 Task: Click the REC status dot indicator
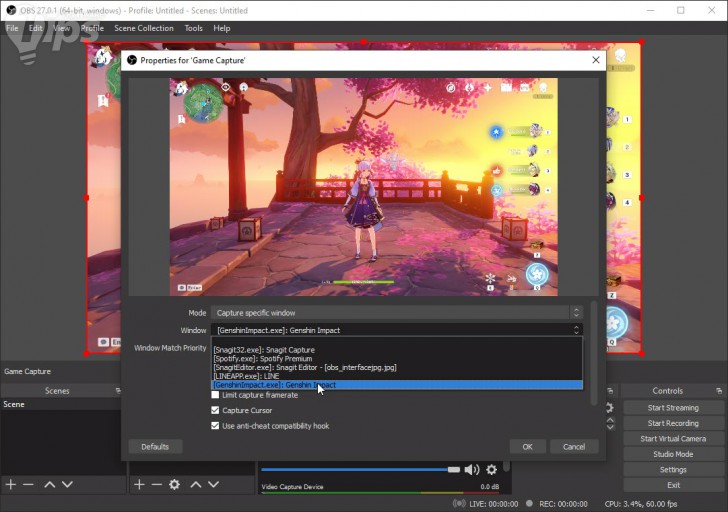click(x=529, y=504)
